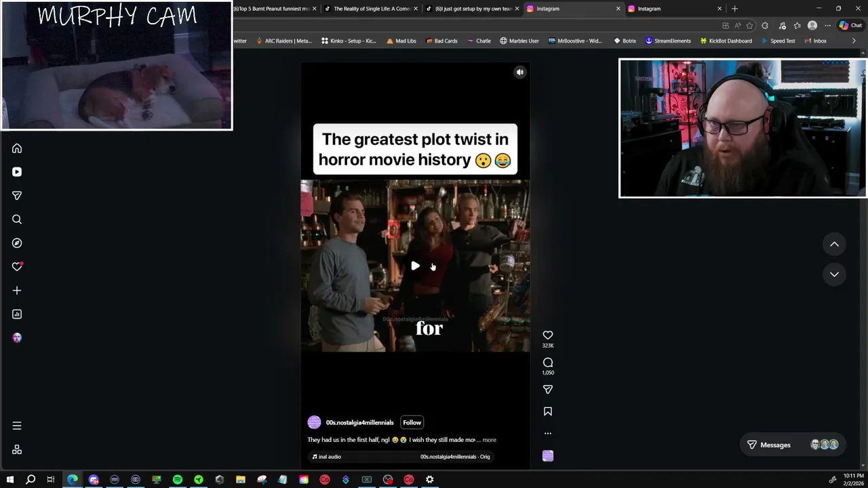
Task: Expand the caption with "more"
Action: point(489,440)
